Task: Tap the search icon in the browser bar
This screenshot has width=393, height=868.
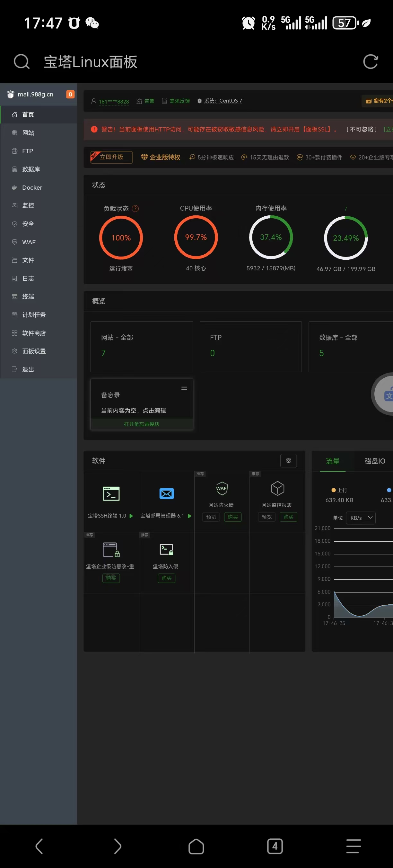Action: 22,62
